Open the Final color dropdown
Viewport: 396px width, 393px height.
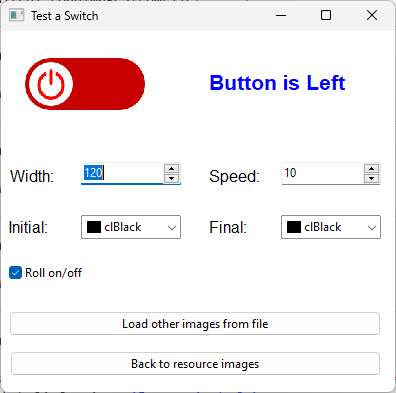[x=331, y=227]
